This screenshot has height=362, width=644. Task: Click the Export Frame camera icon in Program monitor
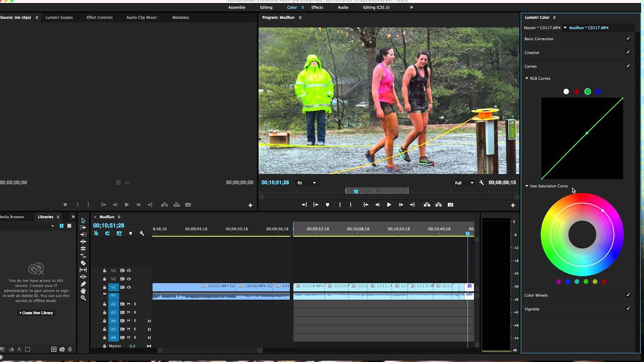pyautogui.click(x=450, y=205)
